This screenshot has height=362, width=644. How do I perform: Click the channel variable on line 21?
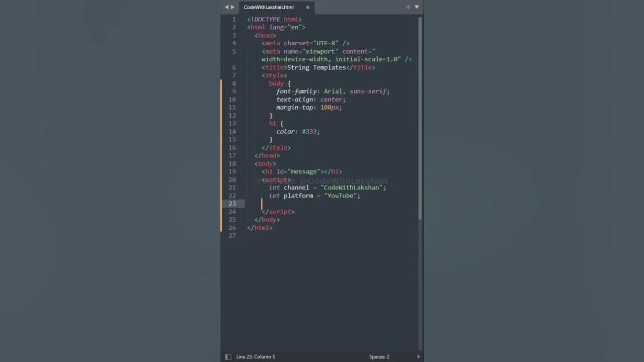pyautogui.click(x=296, y=188)
